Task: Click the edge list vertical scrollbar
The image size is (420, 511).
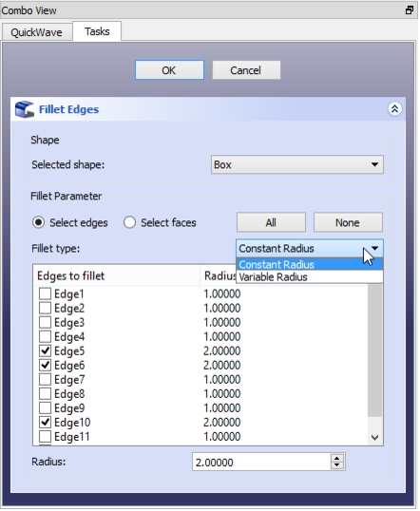Action: click(375, 350)
